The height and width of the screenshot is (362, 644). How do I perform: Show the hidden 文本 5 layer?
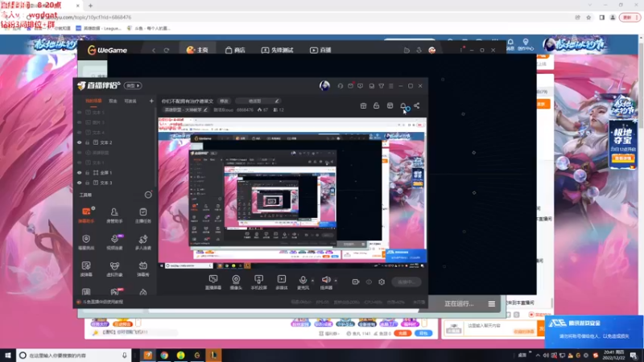coord(79,112)
